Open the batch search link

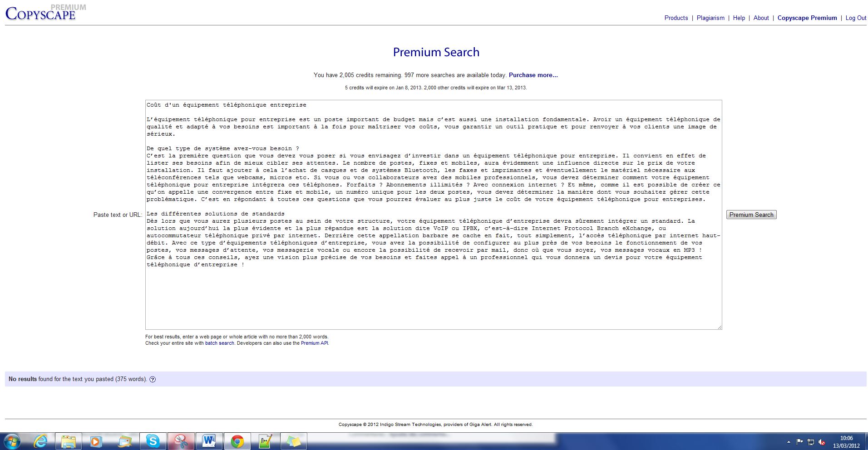click(220, 343)
